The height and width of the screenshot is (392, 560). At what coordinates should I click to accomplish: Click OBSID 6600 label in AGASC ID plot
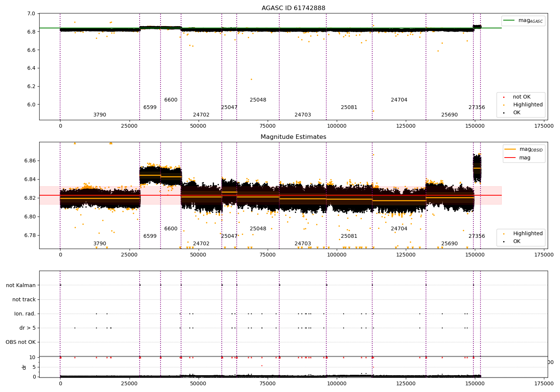tap(171, 100)
